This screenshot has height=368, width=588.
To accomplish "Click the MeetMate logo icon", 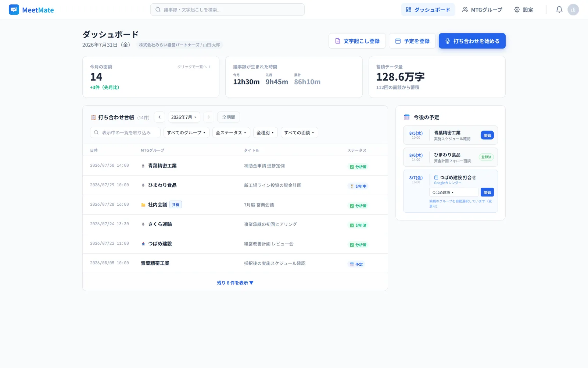I will click(x=14, y=10).
